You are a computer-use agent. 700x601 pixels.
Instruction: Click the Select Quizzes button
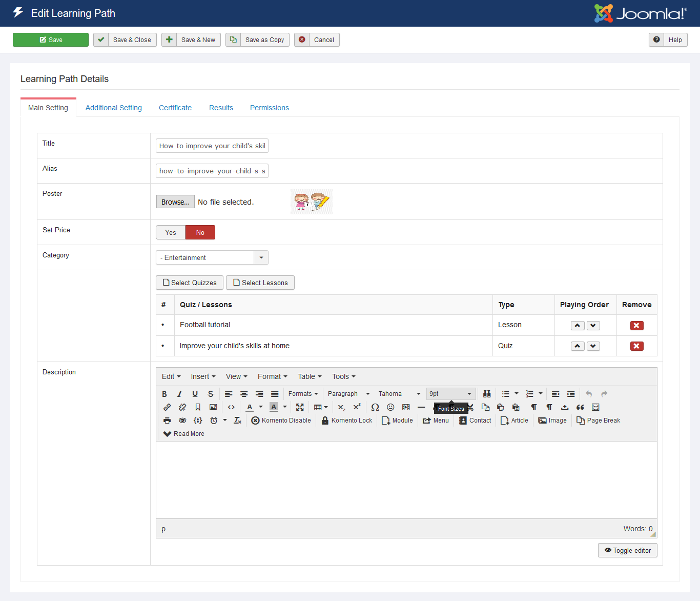190,283
